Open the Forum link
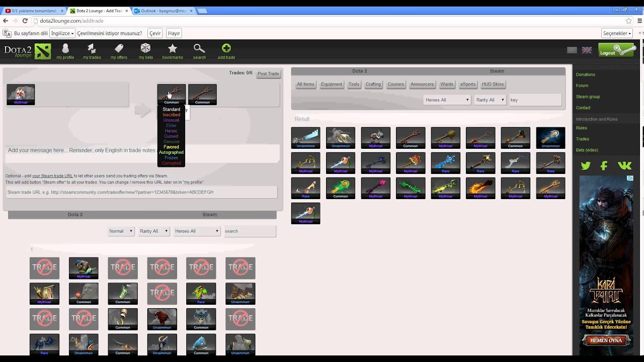 point(582,85)
